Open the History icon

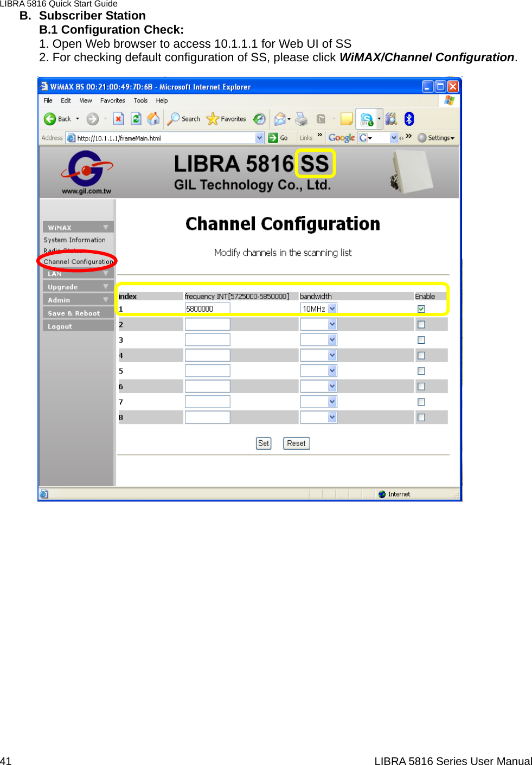tap(260, 119)
